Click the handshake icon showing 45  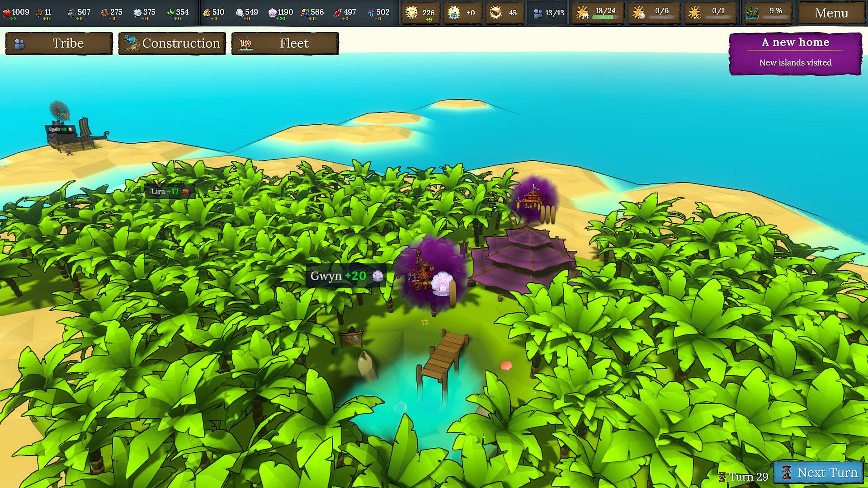tap(495, 13)
